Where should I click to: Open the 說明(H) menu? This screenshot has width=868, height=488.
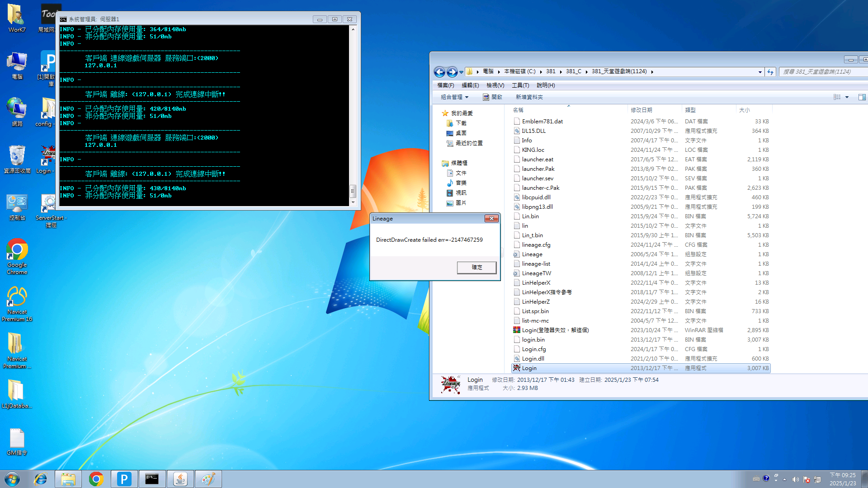546,85
